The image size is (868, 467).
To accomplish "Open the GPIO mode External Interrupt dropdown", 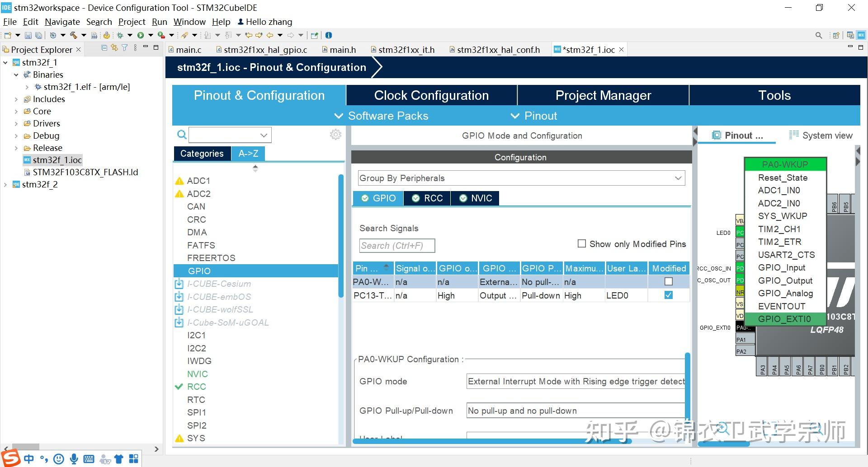I will pyautogui.click(x=576, y=381).
